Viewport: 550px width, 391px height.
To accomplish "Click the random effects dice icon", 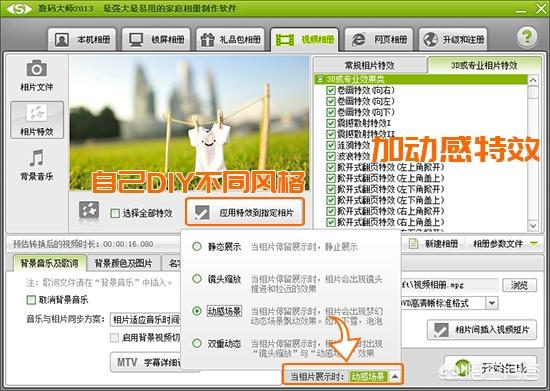I will point(89,211).
